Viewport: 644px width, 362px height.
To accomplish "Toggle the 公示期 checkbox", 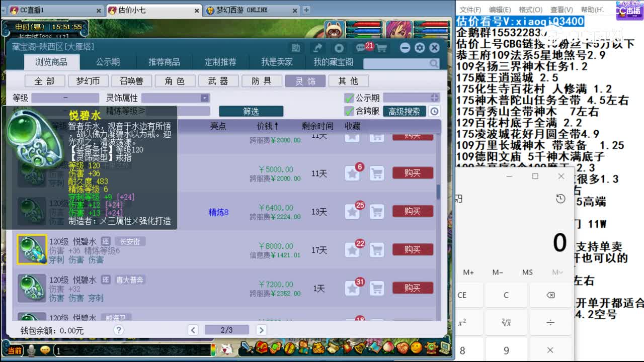I will pyautogui.click(x=349, y=98).
